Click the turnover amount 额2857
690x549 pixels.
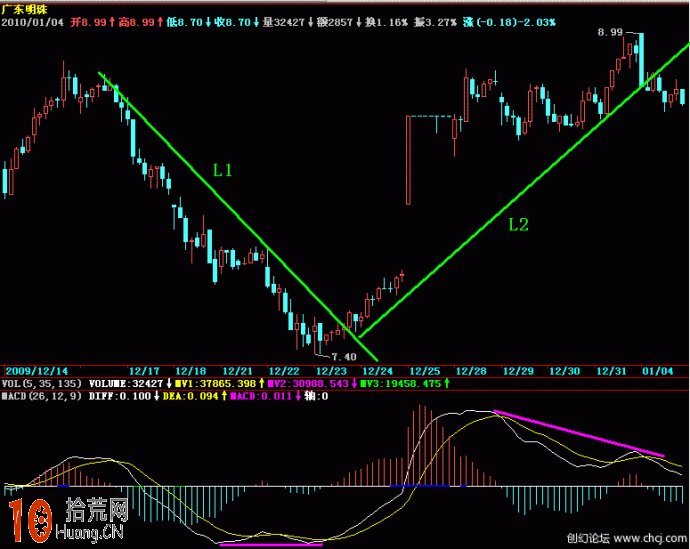coord(335,22)
